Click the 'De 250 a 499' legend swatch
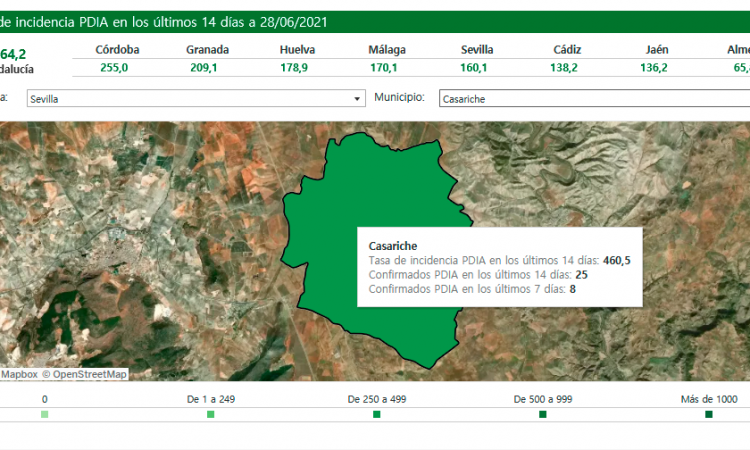 point(376,414)
